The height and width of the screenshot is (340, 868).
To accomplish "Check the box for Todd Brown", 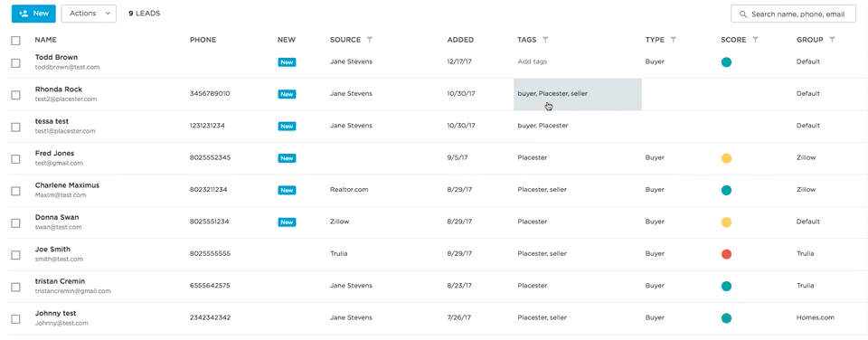I will coord(15,63).
